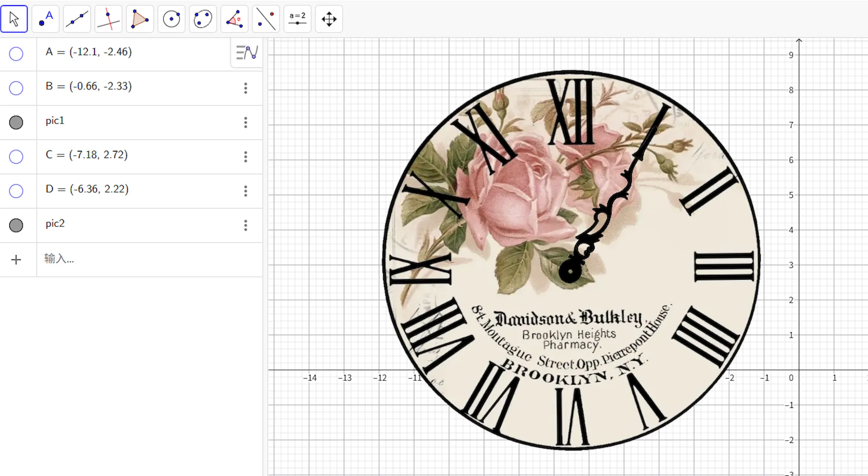Select the Move arrow tool
Image resolution: width=868 pixels, height=476 pixels.
[14, 19]
